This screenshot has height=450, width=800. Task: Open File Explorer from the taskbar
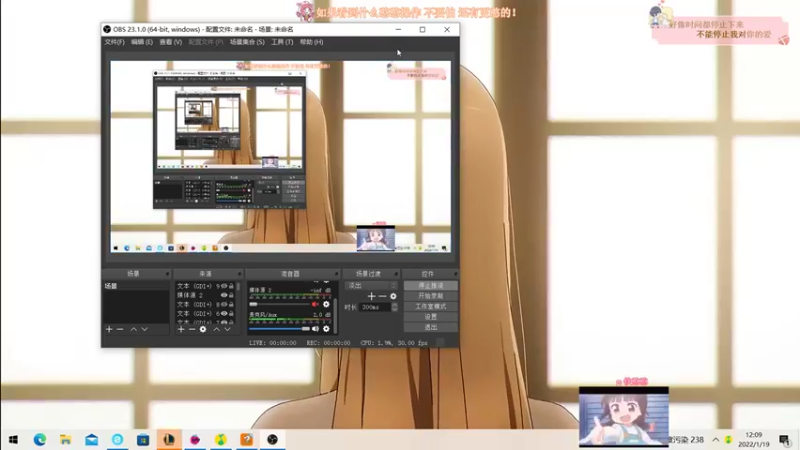click(66, 439)
